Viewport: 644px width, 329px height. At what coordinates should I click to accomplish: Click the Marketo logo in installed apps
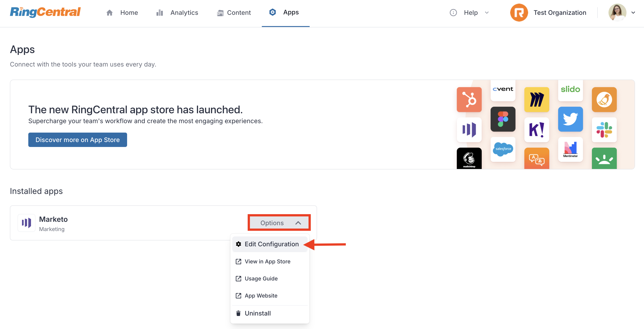(26, 223)
